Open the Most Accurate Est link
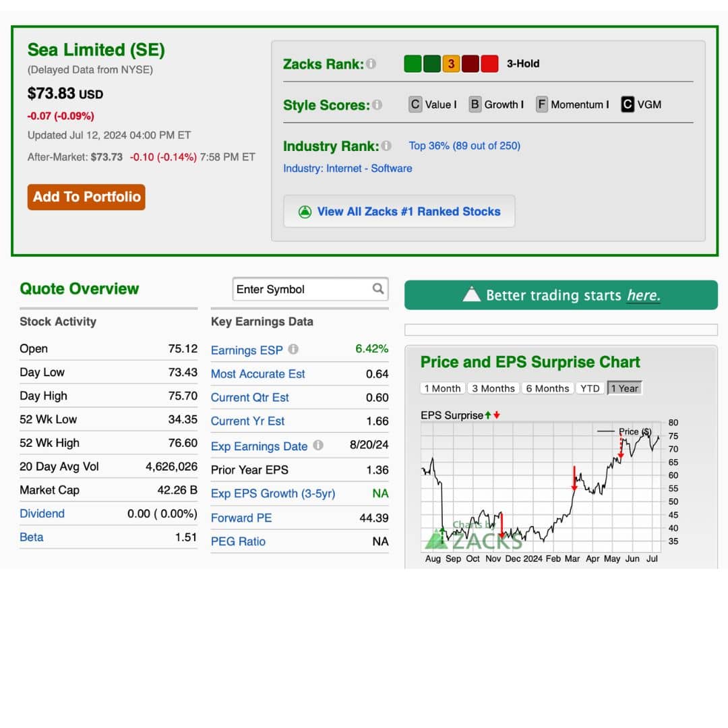 (x=257, y=373)
